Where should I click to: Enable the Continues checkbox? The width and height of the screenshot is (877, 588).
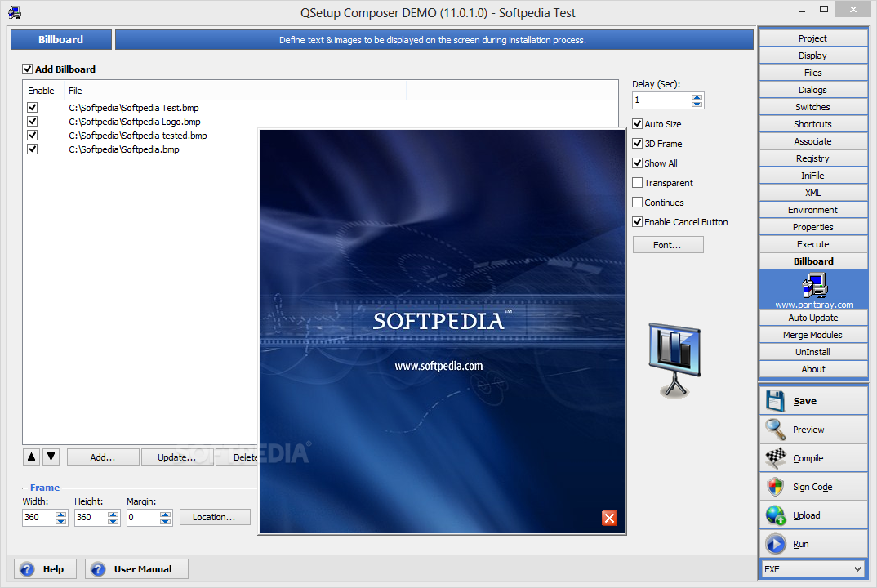pos(637,202)
